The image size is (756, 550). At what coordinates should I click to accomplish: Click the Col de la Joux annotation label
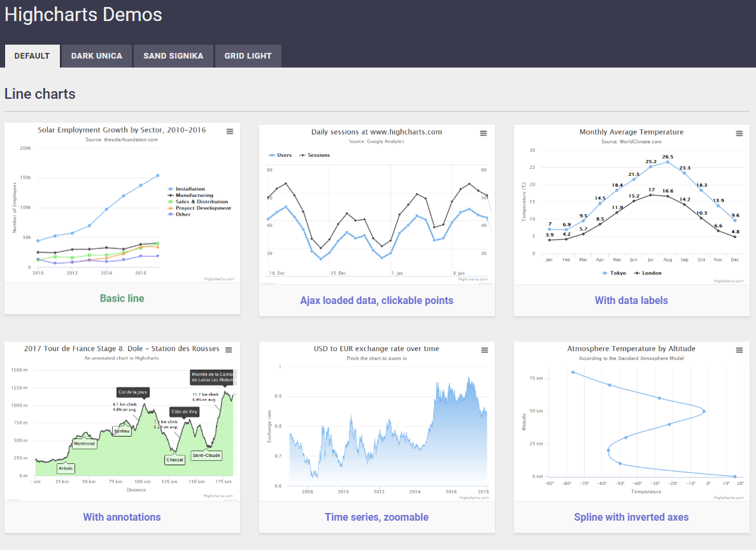[x=132, y=392]
